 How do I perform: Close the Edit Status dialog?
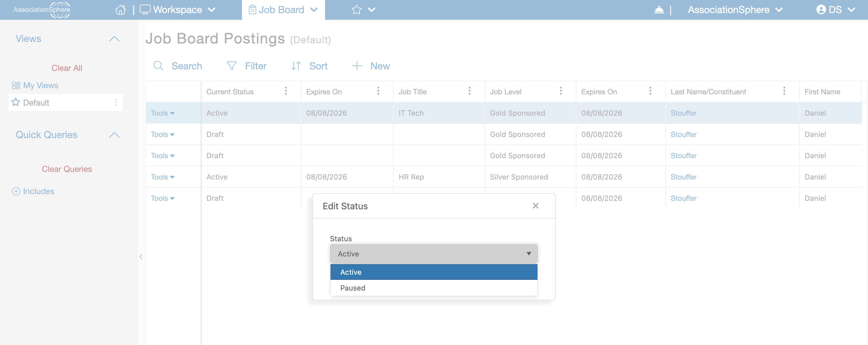coord(535,206)
